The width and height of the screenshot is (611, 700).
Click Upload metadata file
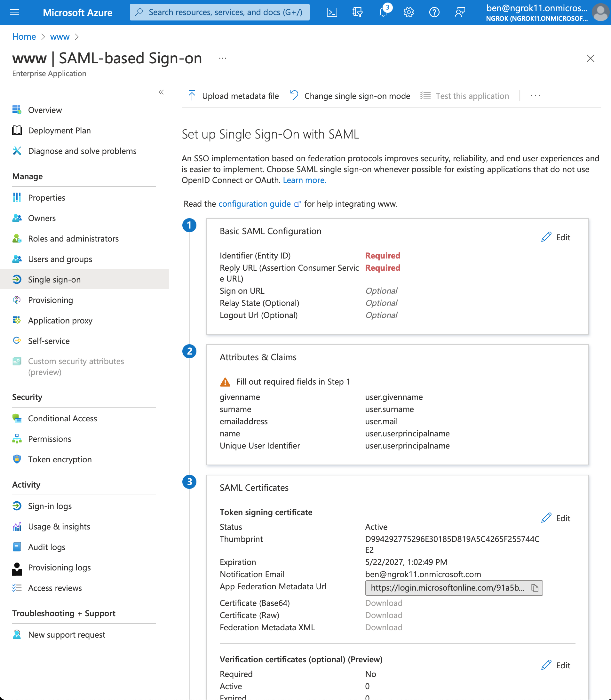pos(234,96)
